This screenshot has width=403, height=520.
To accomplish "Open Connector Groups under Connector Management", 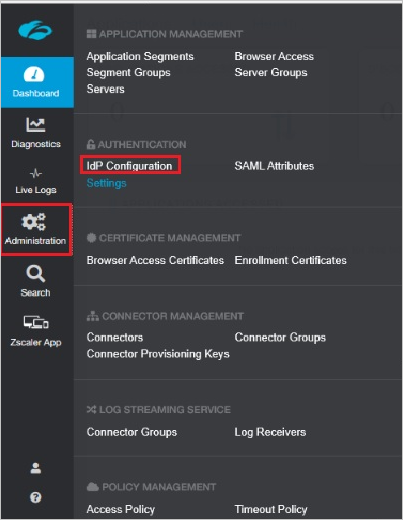I will (280, 337).
